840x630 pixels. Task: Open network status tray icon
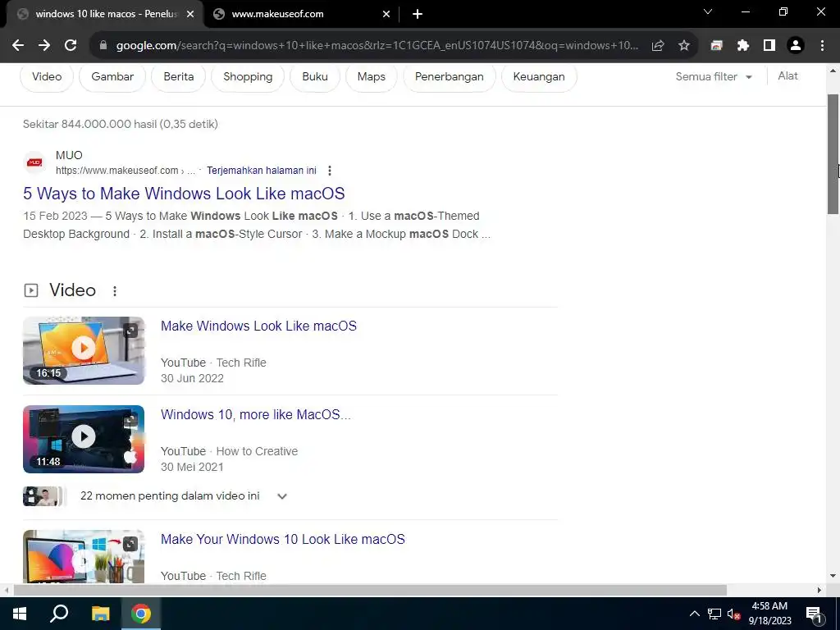[x=714, y=614]
